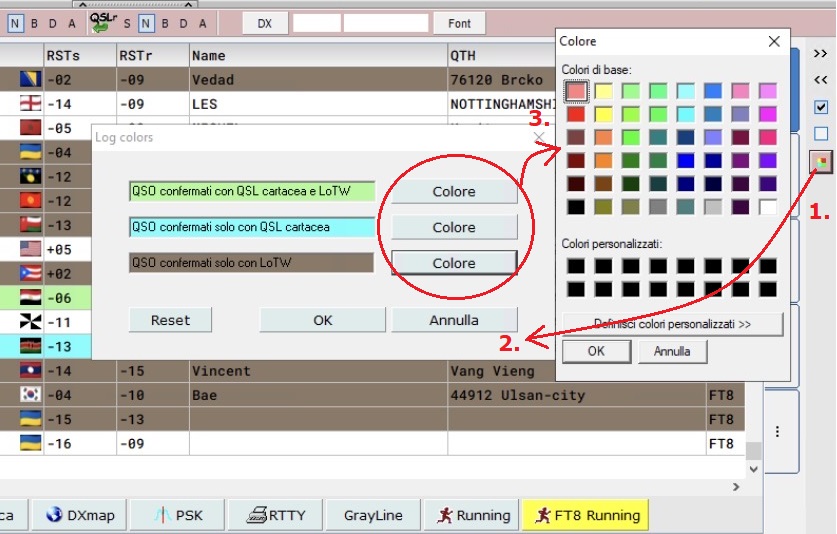837x534 pixels.
Task: Click the RSTs column header
Action: pos(80,56)
